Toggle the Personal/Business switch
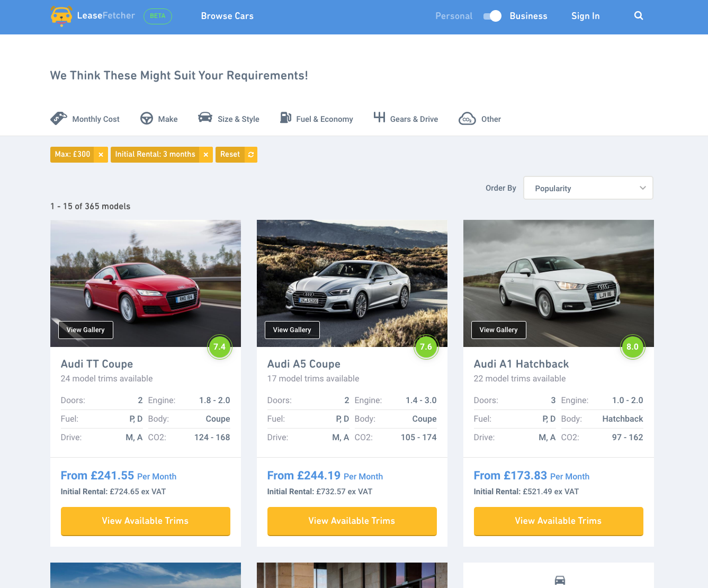 [492, 16]
